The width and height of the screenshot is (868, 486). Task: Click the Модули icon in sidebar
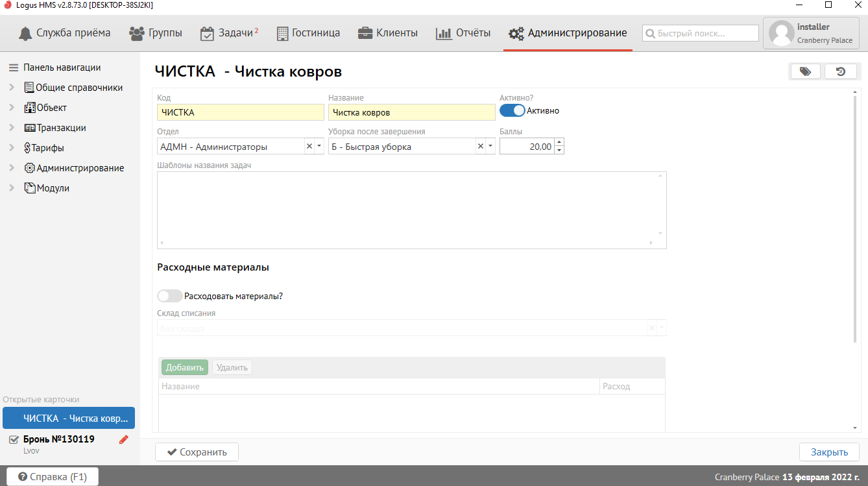point(30,188)
